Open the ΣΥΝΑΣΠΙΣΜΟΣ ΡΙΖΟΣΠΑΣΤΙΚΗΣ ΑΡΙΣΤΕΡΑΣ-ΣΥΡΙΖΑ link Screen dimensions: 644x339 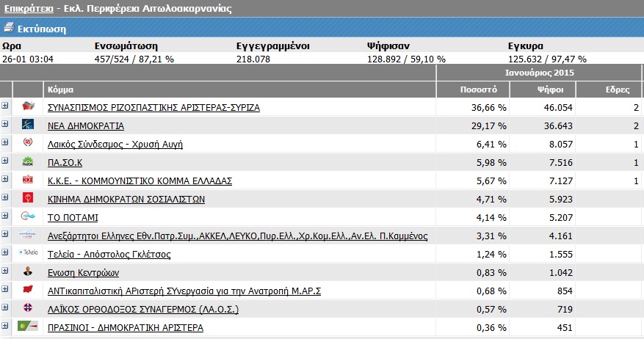pos(153,108)
